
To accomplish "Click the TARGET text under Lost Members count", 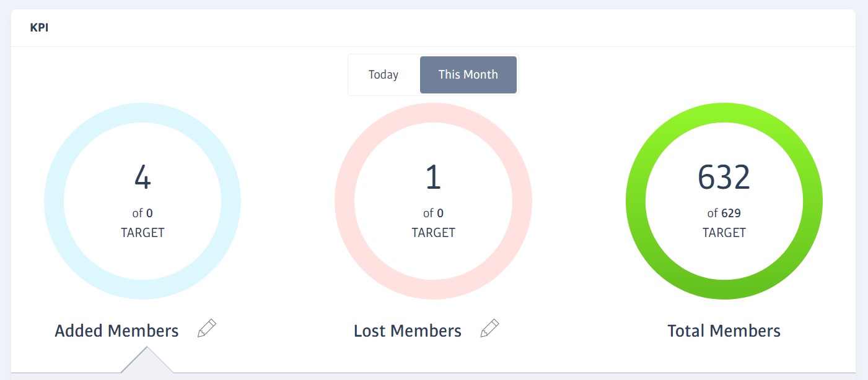I will point(433,233).
